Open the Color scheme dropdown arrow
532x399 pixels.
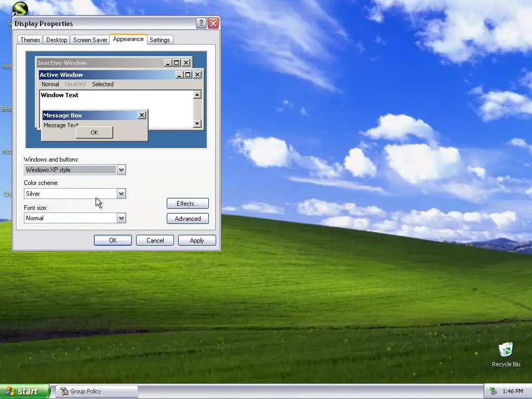pos(121,194)
